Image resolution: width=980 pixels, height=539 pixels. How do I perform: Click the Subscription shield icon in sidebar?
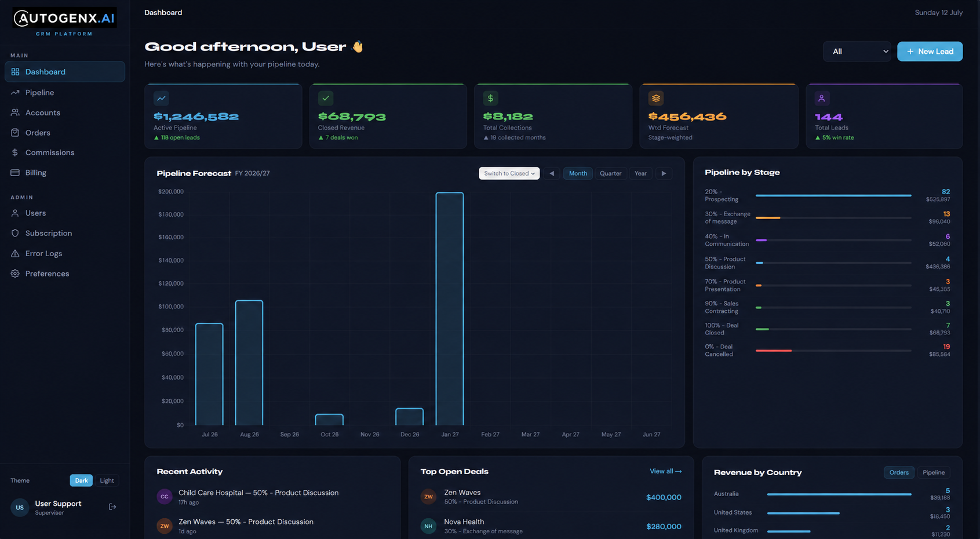15,233
